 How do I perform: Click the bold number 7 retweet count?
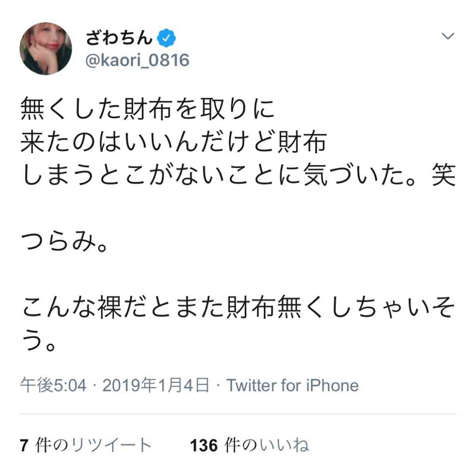point(24,446)
